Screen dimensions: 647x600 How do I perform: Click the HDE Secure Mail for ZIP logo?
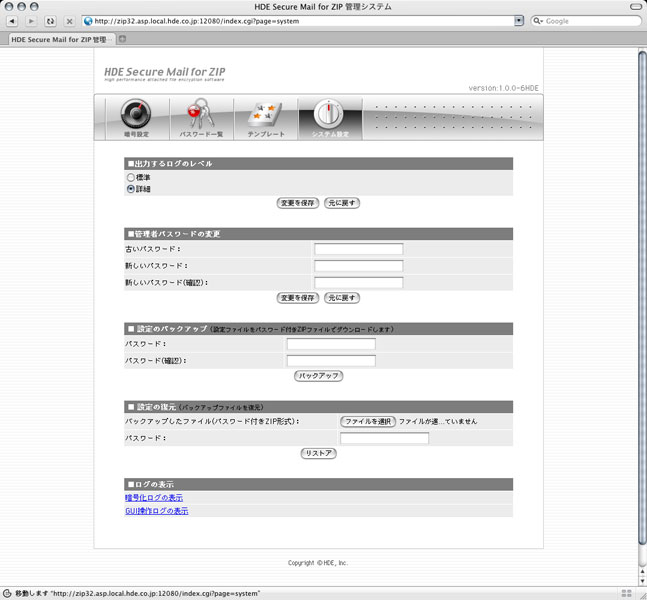165,73
